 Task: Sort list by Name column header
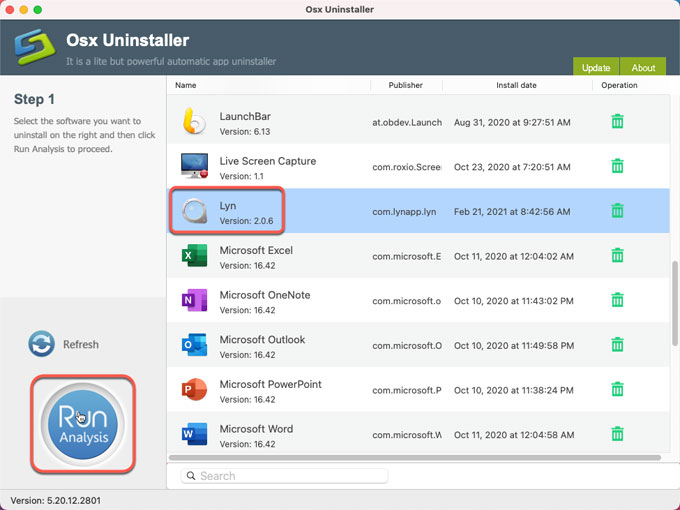(186, 85)
